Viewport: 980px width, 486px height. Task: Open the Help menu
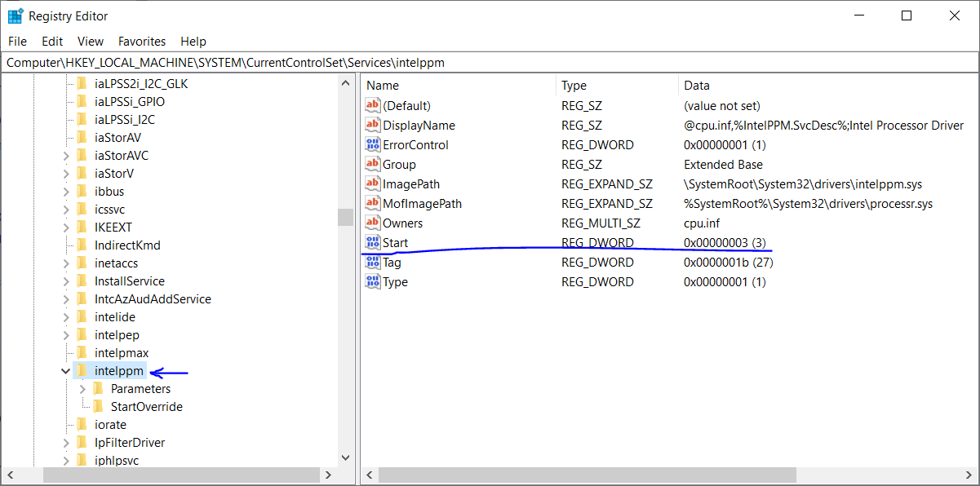(x=193, y=41)
